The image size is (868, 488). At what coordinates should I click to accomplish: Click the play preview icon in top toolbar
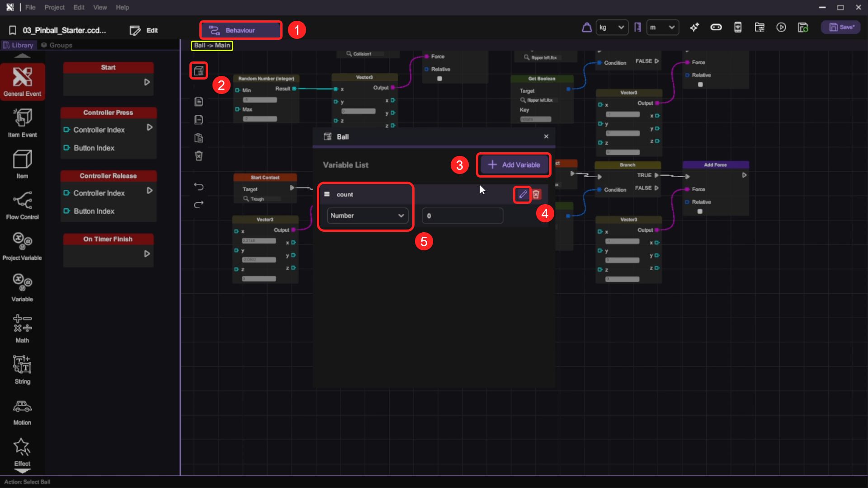(781, 28)
